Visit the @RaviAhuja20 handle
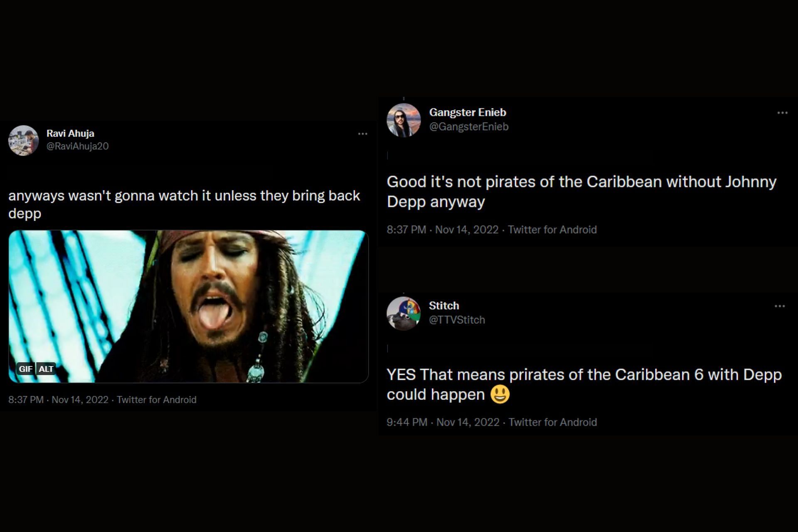Image resolution: width=798 pixels, height=532 pixels. pyautogui.click(x=78, y=146)
